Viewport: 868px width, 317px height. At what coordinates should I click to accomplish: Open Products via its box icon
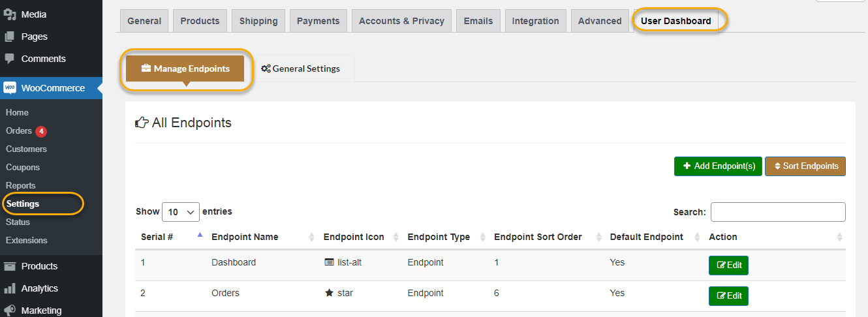[x=10, y=266]
